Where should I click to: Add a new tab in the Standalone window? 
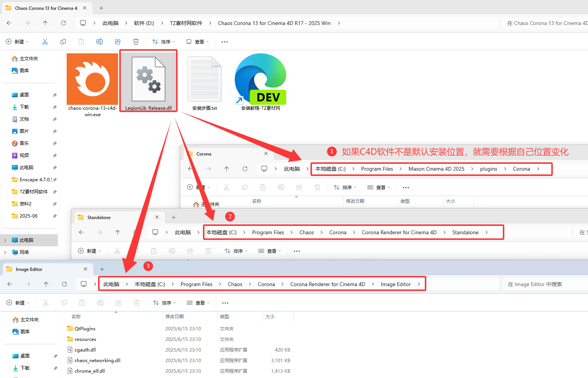(x=173, y=218)
